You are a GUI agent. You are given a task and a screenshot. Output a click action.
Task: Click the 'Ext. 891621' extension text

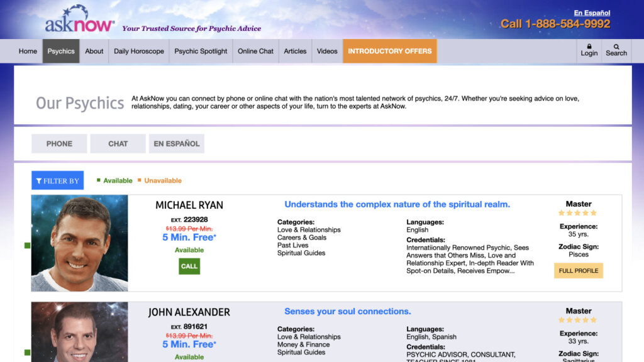tap(189, 327)
